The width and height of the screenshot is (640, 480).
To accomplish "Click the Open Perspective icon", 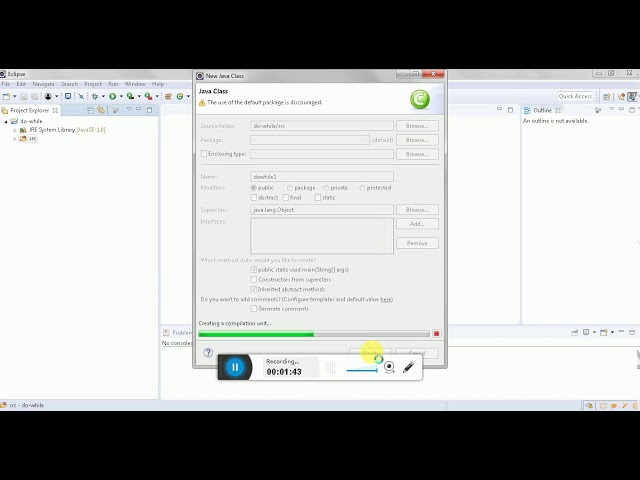I will click(x=607, y=97).
